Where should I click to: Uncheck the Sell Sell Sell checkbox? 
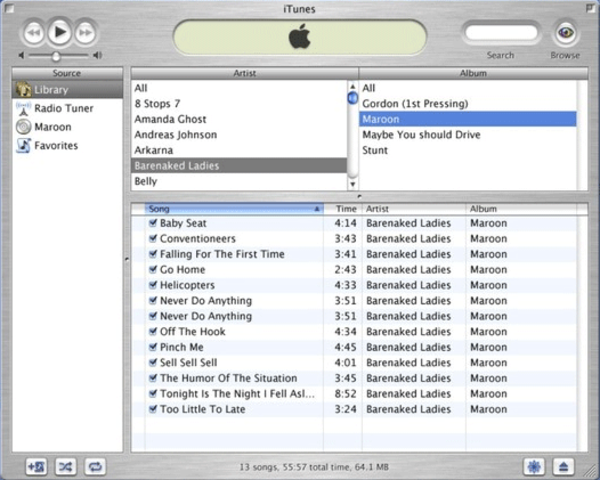153,362
